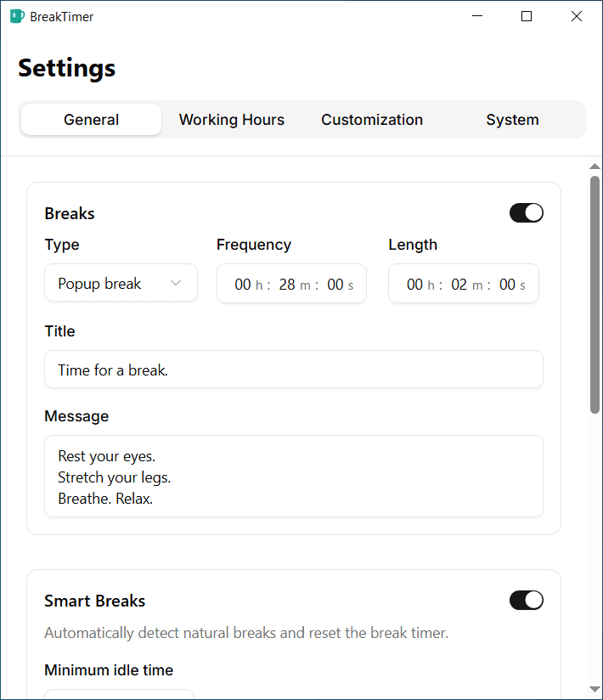Screen dimensions: 603x700
Task: Close the BreakTimer window
Action: point(577,16)
